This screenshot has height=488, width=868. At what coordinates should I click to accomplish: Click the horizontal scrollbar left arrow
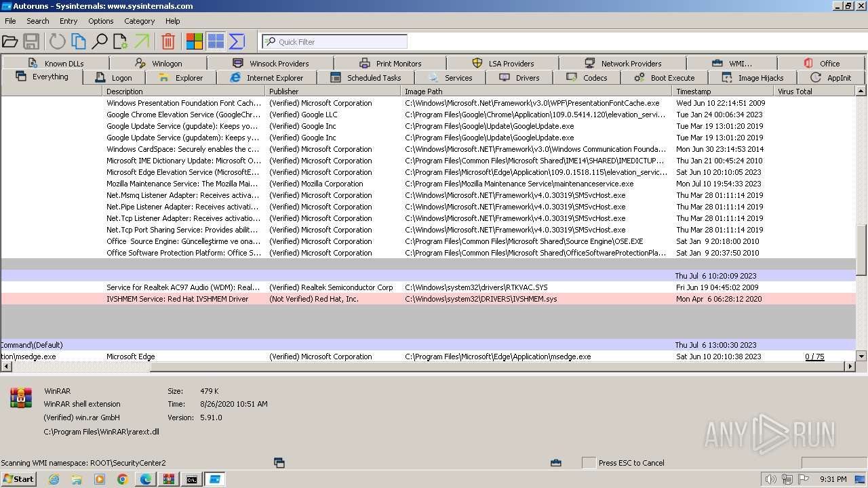[5, 367]
